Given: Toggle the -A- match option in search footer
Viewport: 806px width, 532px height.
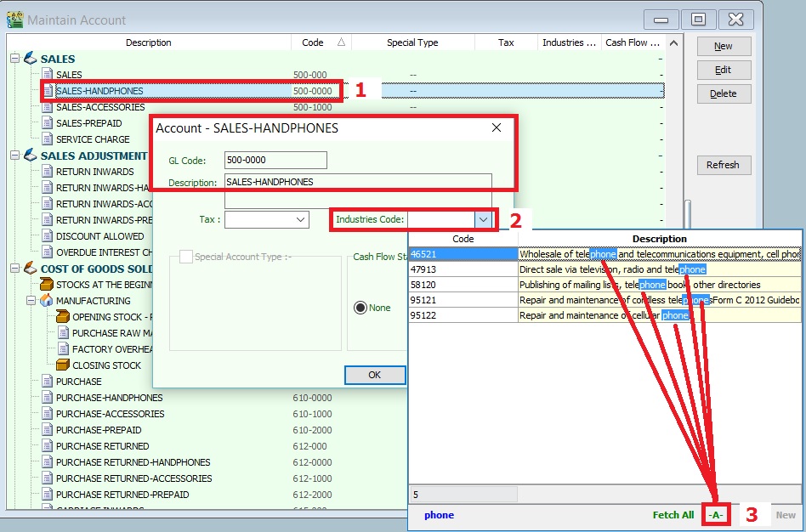Looking at the screenshot, I should 717,514.
